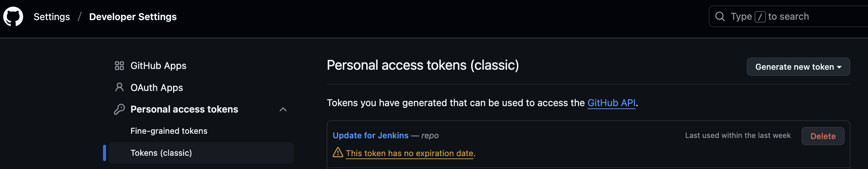This screenshot has height=169, width=868.
Task: Follow the GitHub API link
Action: click(611, 103)
